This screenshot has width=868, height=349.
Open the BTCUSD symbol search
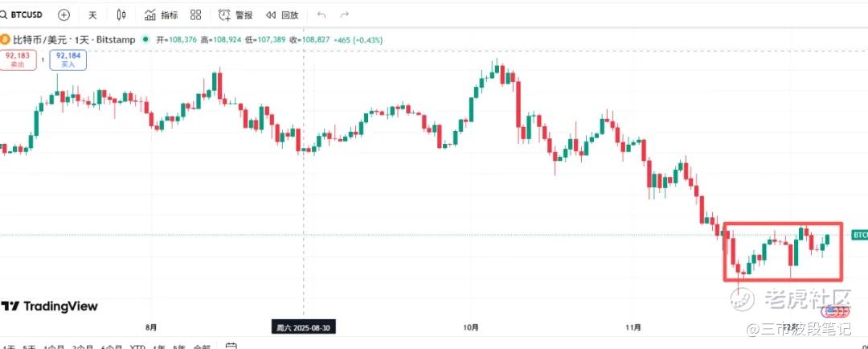click(x=24, y=14)
